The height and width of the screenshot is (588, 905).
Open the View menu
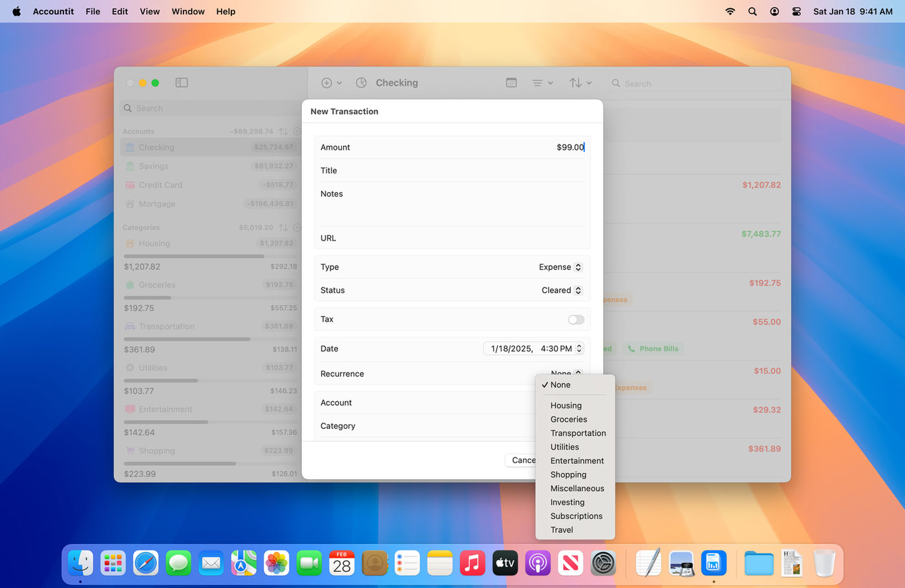click(150, 12)
